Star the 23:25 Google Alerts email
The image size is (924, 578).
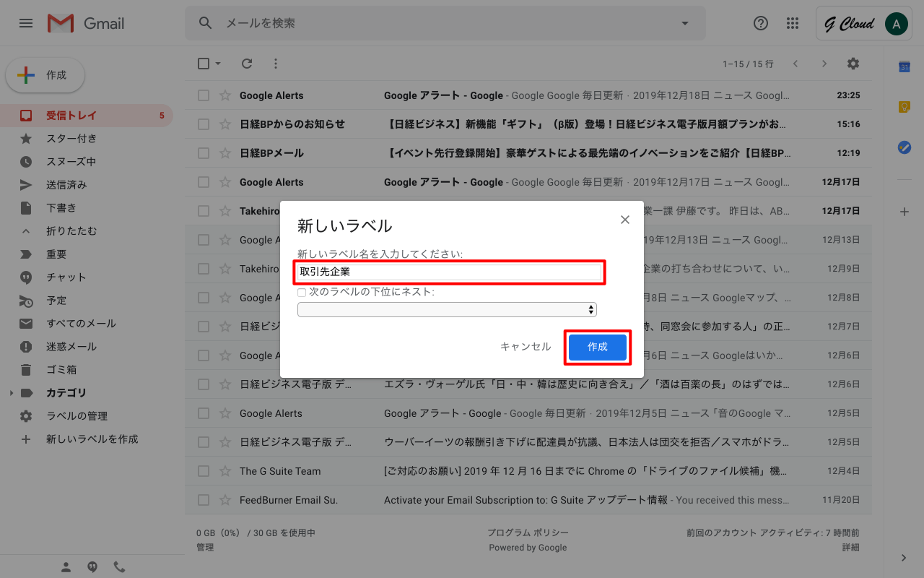pos(225,95)
